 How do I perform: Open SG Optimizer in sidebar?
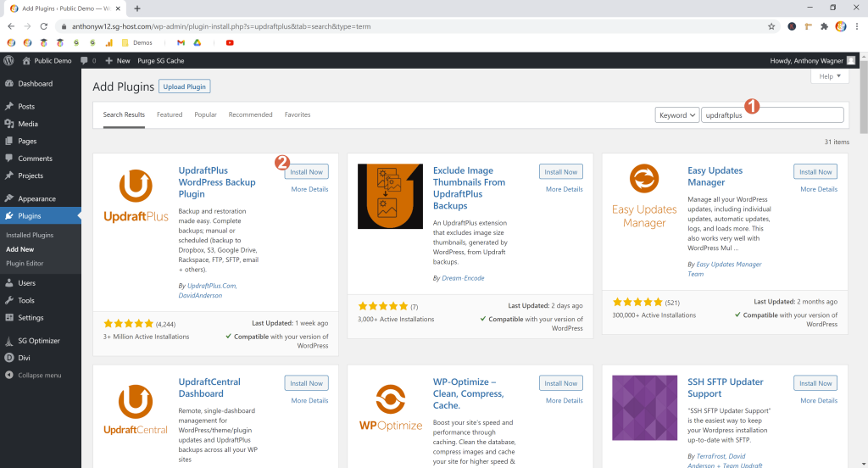[x=41, y=341]
